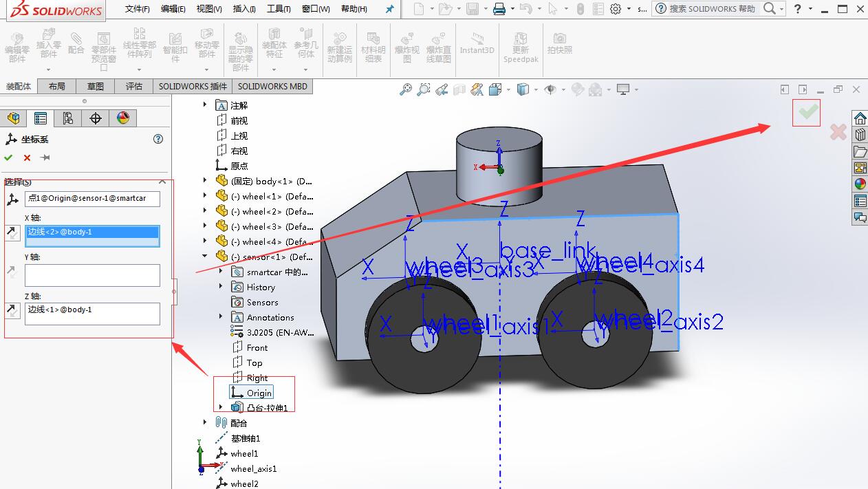Open Custom Properties task pane tab
This screenshot has height=489, width=868.
860,201
